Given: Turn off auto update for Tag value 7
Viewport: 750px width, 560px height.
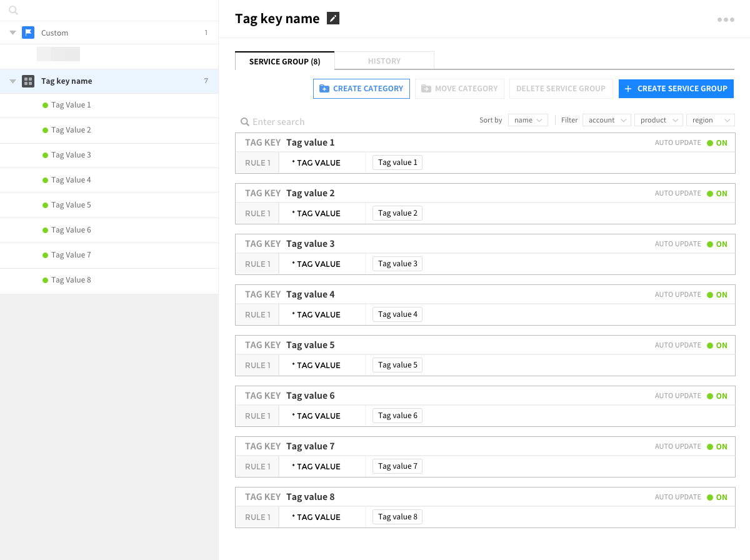Looking at the screenshot, I should coord(716,447).
